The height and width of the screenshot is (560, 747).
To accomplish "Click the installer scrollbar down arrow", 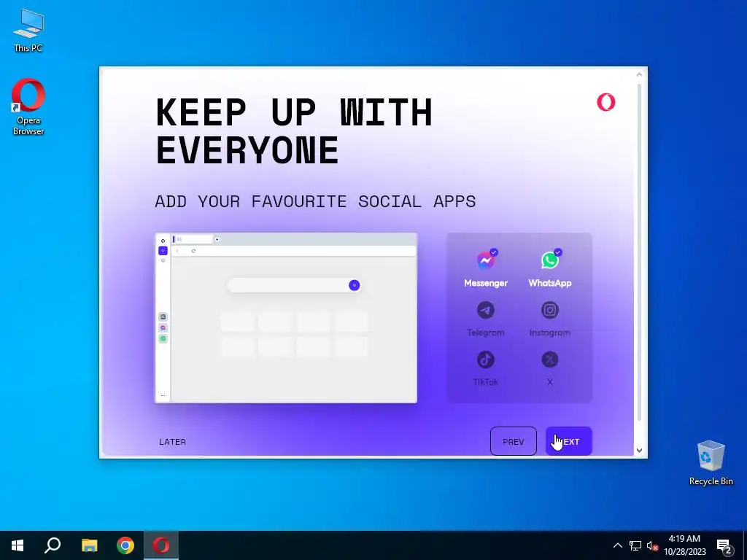I will [639, 451].
